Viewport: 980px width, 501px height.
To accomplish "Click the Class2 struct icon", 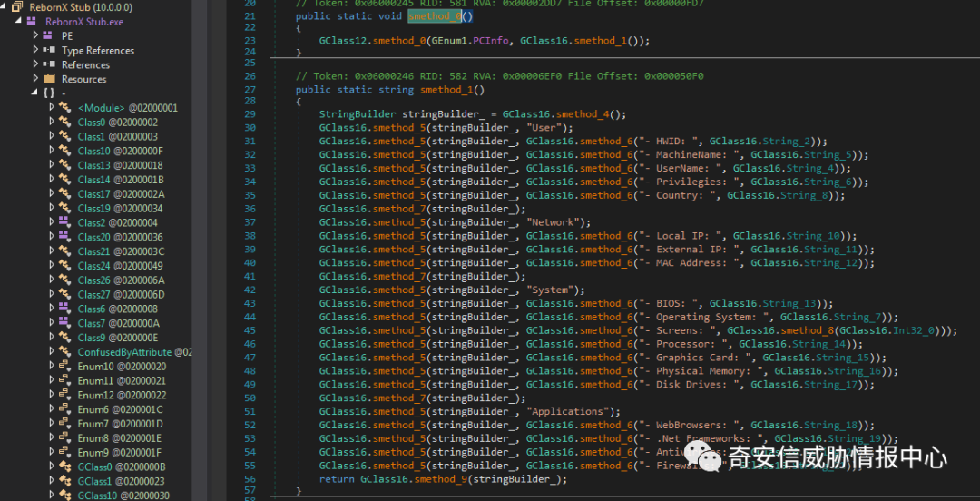I will (x=64, y=222).
